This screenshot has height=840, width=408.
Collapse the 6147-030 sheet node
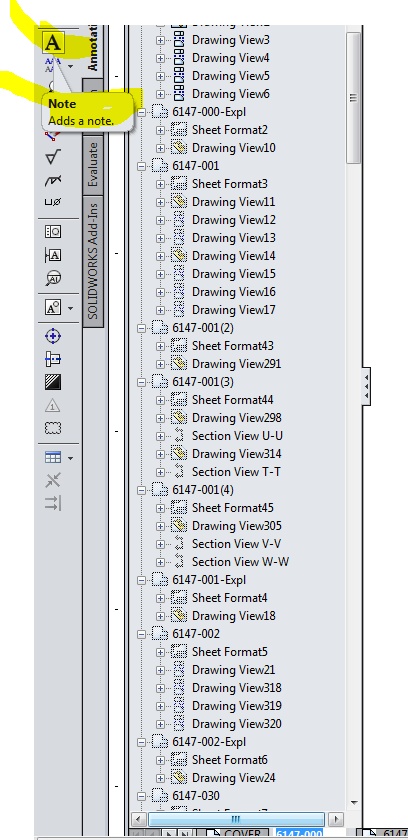[x=141, y=796]
